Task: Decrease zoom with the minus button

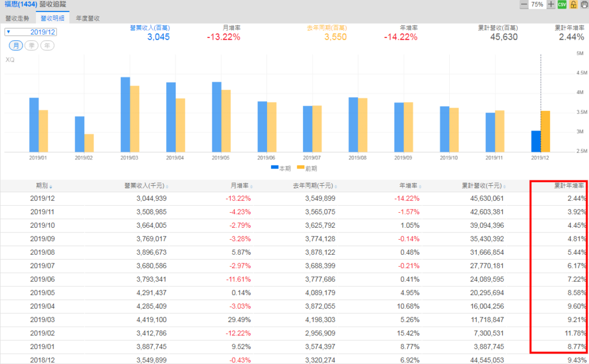Action: [x=524, y=5]
